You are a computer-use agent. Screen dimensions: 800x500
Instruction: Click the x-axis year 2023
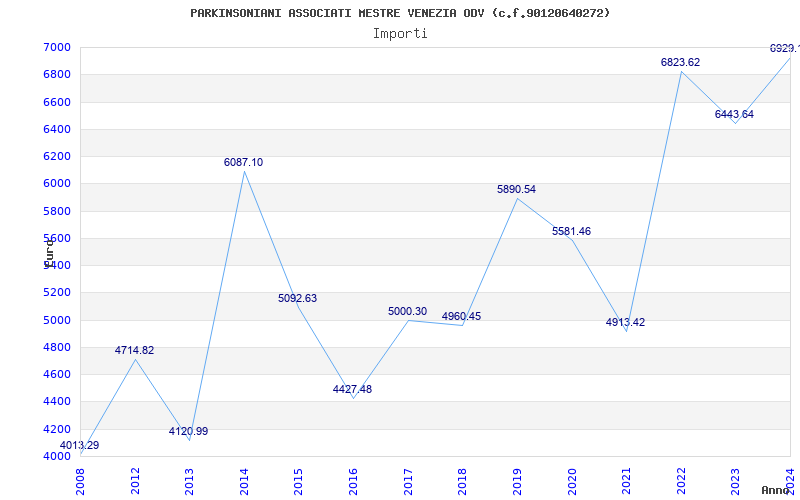click(x=735, y=481)
